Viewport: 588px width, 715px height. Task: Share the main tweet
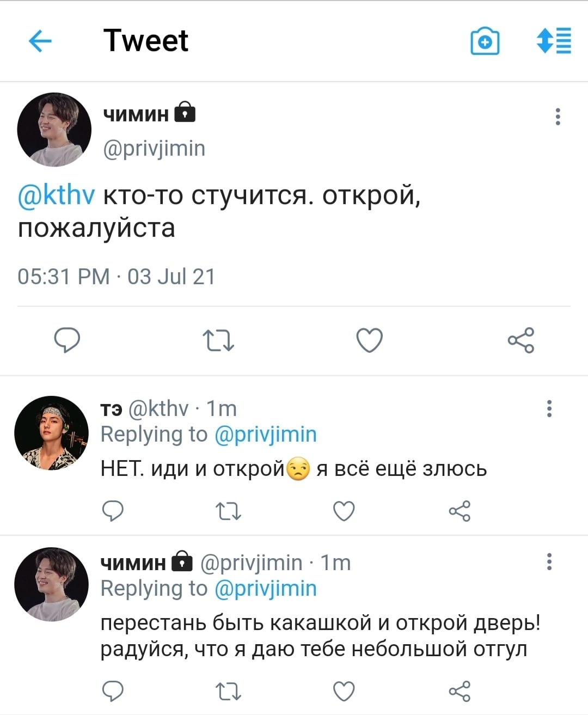(x=521, y=340)
